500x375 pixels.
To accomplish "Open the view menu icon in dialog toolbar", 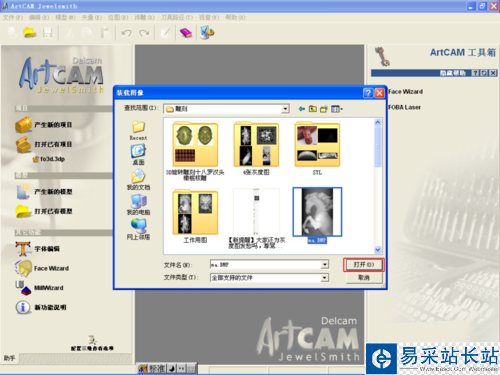I will click(x=337, y=109).
